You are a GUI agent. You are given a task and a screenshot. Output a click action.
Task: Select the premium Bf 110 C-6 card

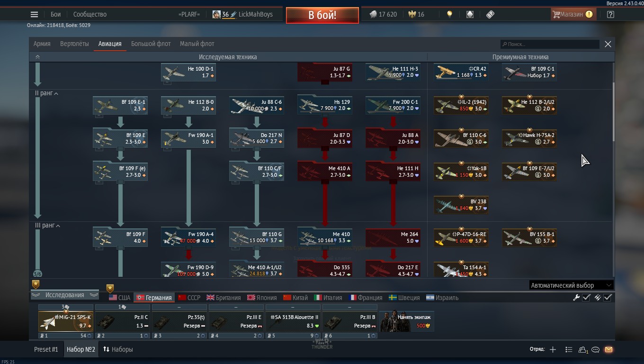tap(461, 138)
